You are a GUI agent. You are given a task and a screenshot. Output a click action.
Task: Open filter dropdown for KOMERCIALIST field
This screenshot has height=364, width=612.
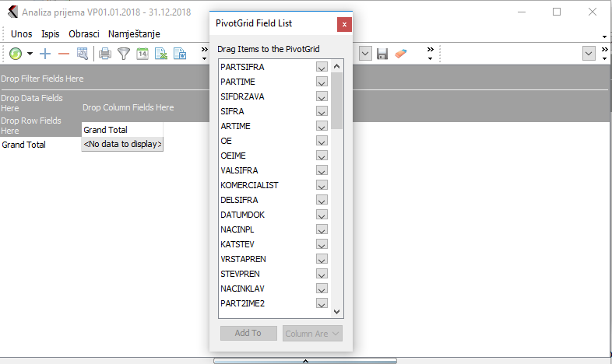322,185
